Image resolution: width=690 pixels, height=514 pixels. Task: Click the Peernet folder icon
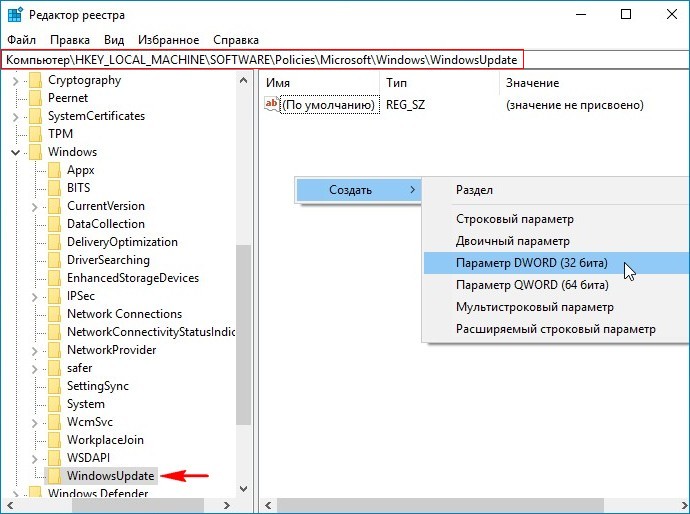pos(35,98)
